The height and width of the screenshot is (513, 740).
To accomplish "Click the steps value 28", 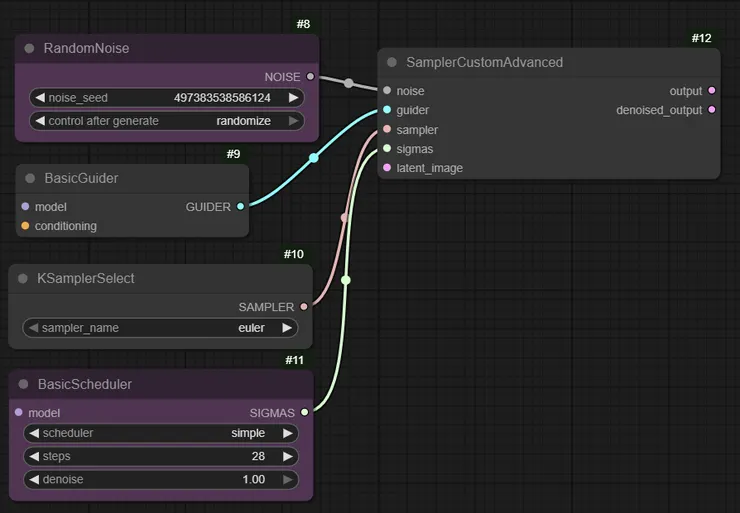I will pos(258,456).
